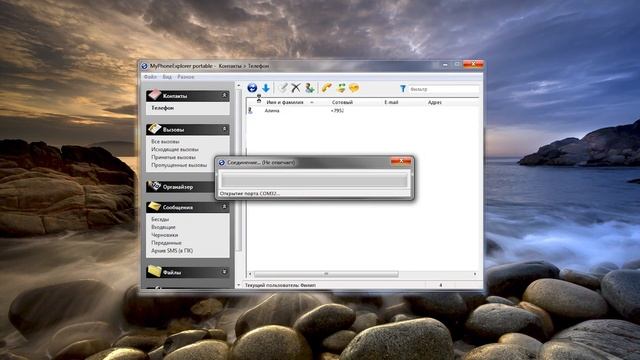
Task: Click the Вызовы panel phone icon
Action: (155, 129)
